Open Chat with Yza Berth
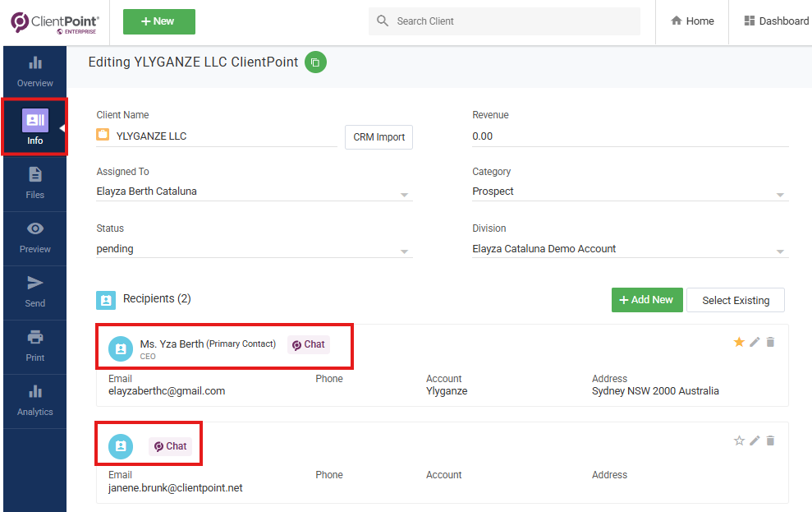 309,344
